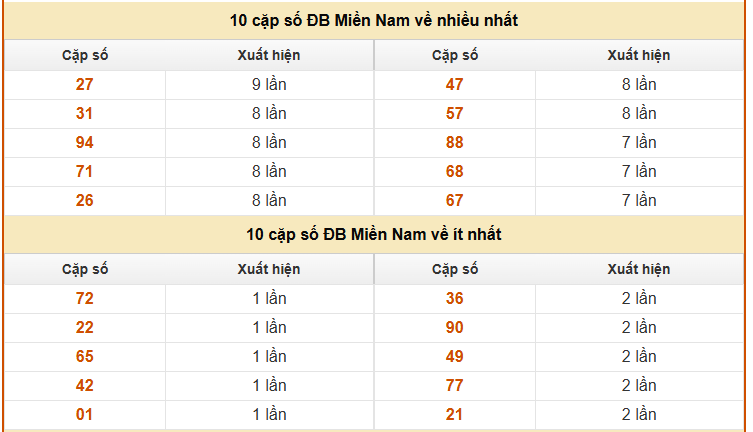Screen dimensions: 753x432
Task: Click heading "10 cặp số ĐB Miền Nam về ít nhất"
Action: (x=374, y=235)
